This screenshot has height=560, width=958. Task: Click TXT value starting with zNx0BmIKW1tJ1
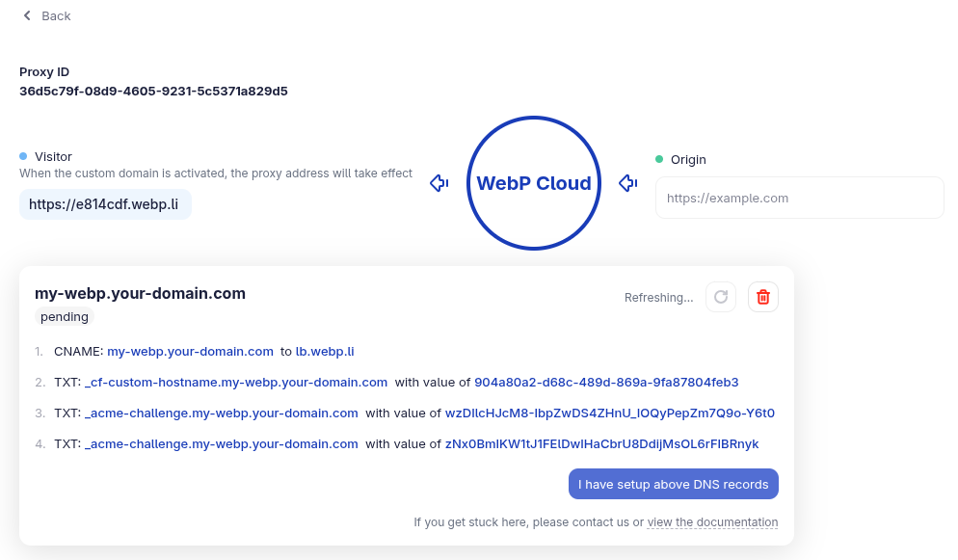coord(601,444)
